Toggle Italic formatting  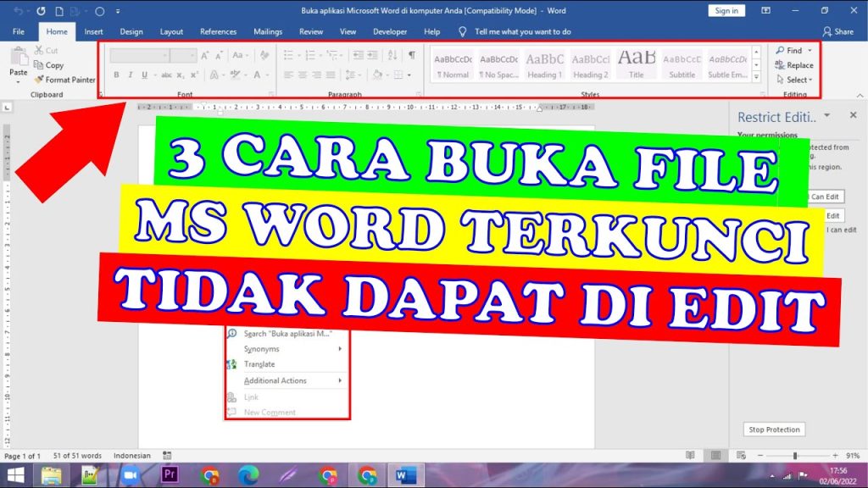point(130,75)
